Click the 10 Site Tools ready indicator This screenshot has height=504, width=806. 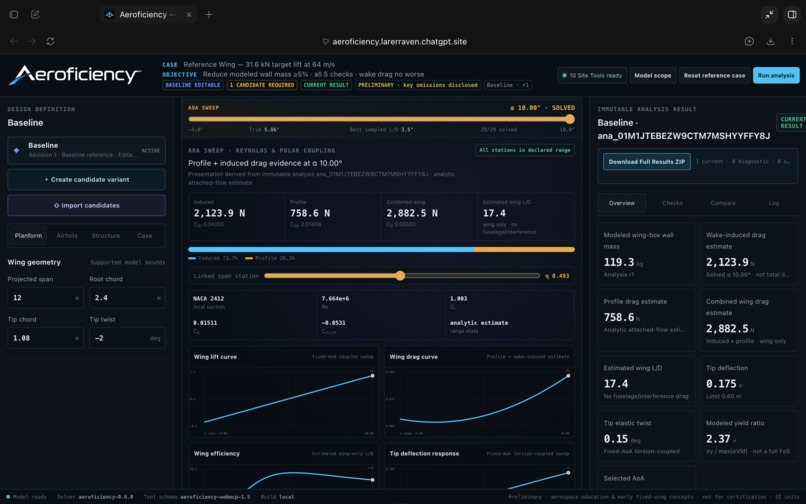click(x=592, y=75)
